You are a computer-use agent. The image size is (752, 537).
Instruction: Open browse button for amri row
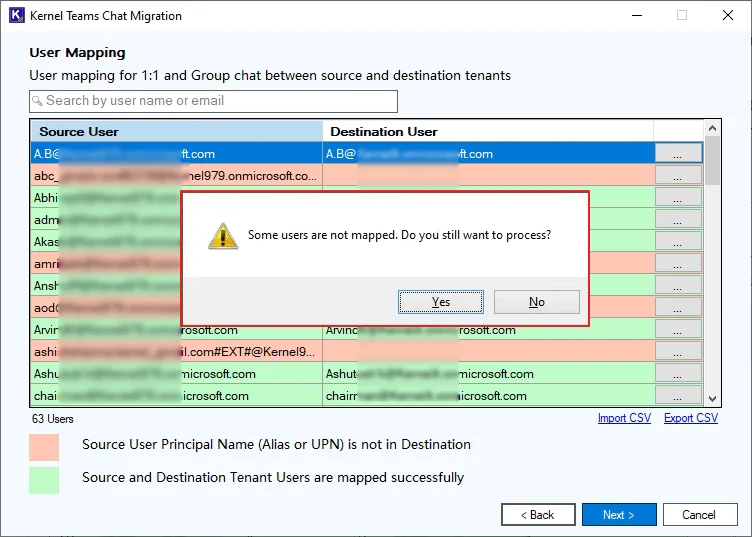click(678, 263)
